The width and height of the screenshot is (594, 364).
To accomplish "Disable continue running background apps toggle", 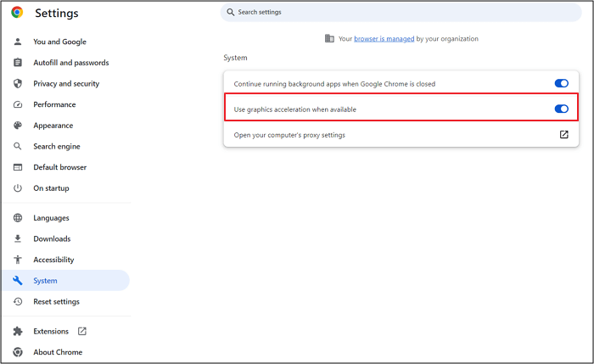I will 561,83.
